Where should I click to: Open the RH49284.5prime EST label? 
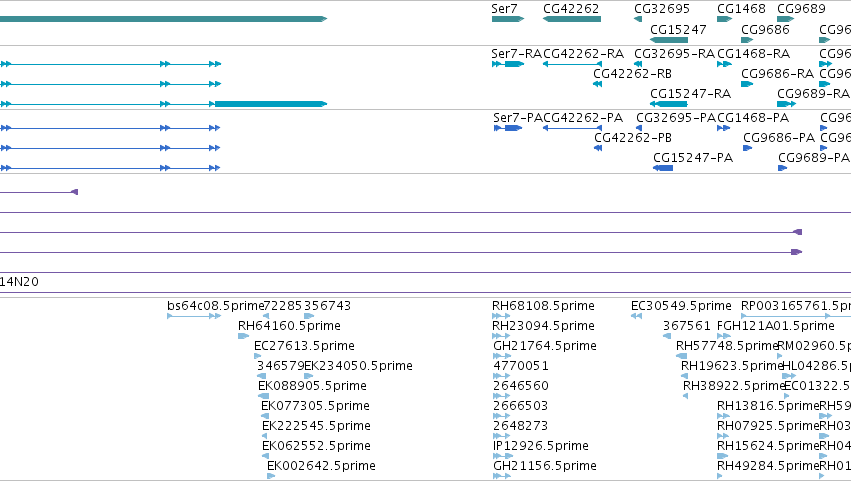[x=768, y=466]
